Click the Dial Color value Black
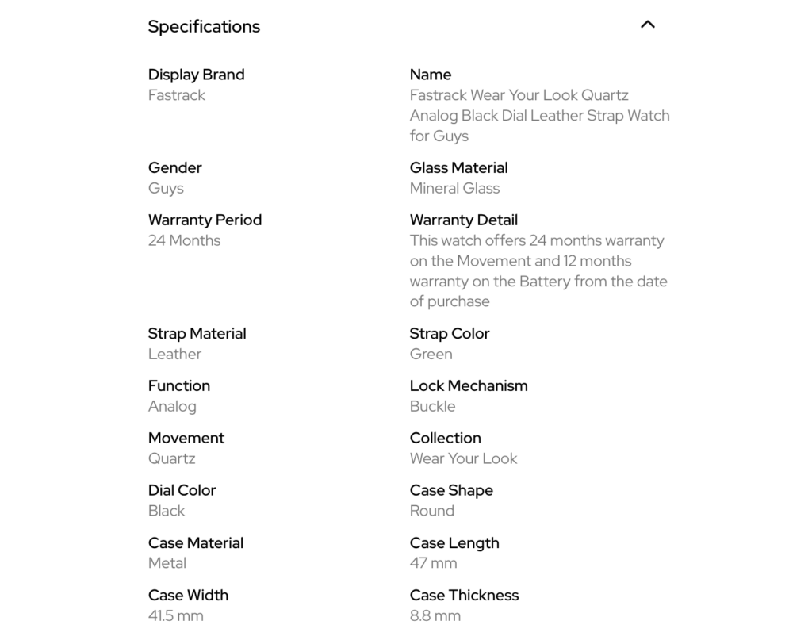Image resolution: width=812 pixels, height=644 pixels. (167, 511)
